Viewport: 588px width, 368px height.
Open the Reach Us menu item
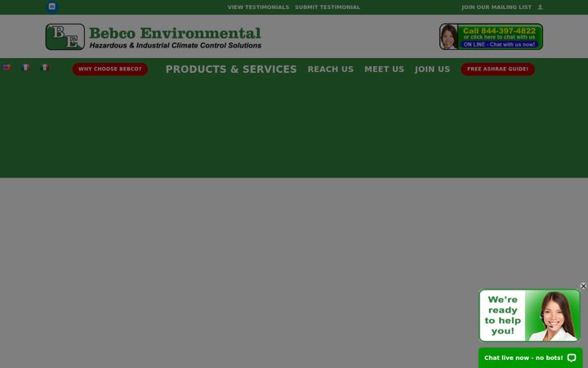point(331,70)
